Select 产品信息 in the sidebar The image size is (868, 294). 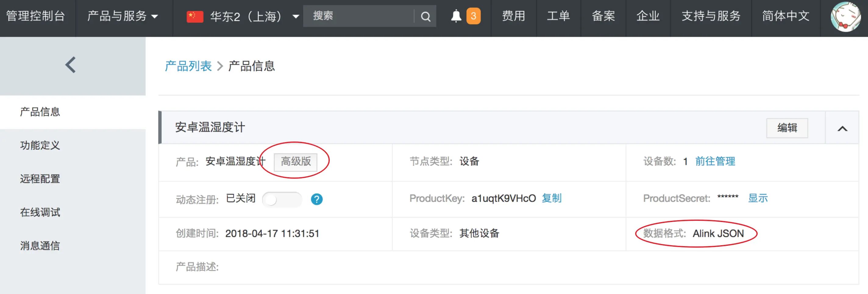coord(40,112)
